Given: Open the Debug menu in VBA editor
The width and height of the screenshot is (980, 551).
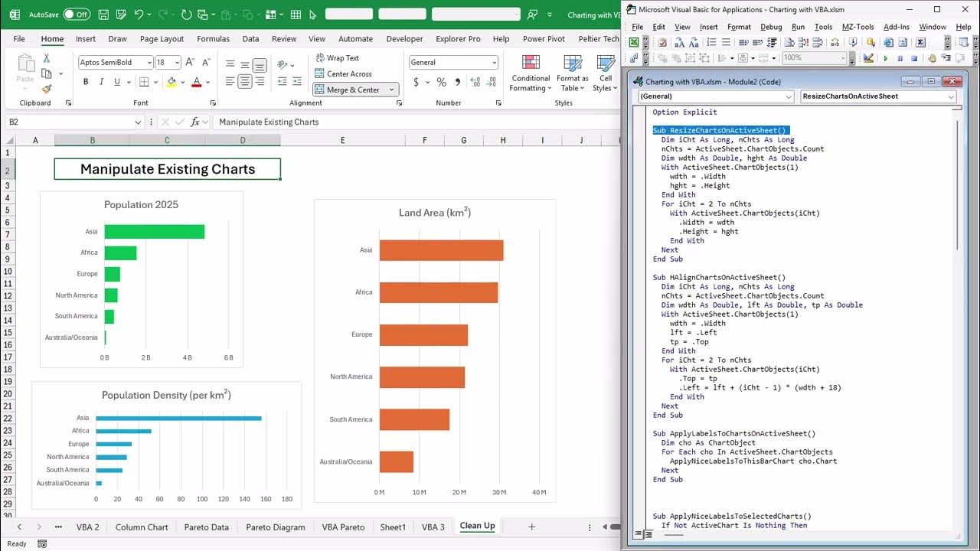Looking at the screenshot, I should (771, 26).
